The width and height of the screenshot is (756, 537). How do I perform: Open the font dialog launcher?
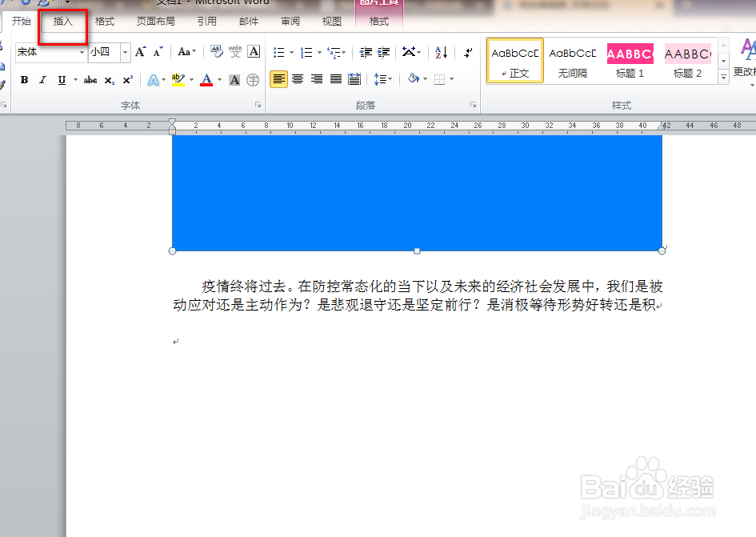(258, 105)
